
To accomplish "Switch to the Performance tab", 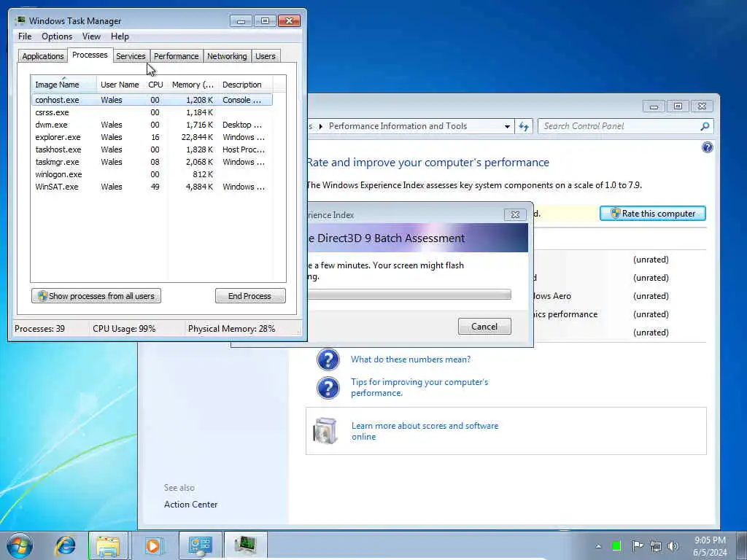I will click(x=176, y=56).
